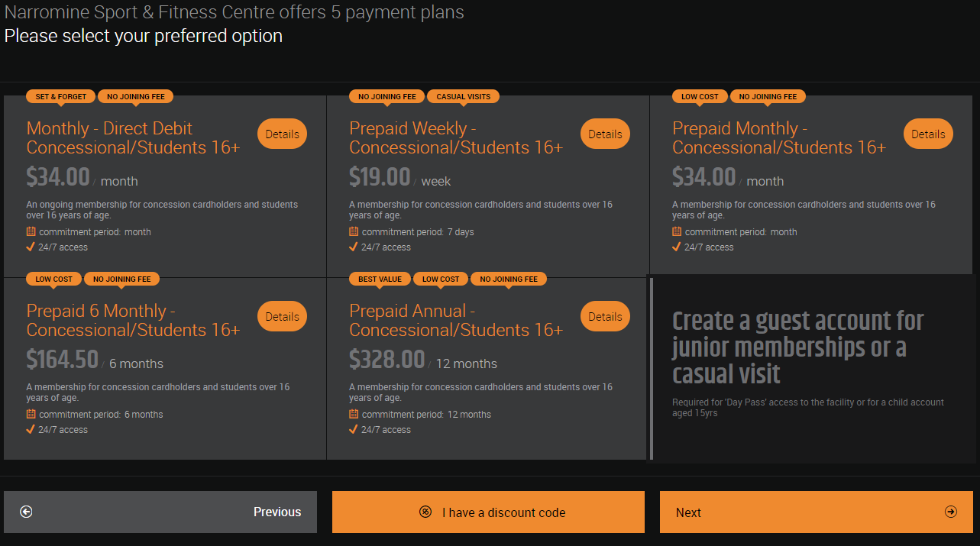Click the back arrow icon on Previous

coord(26,512)
